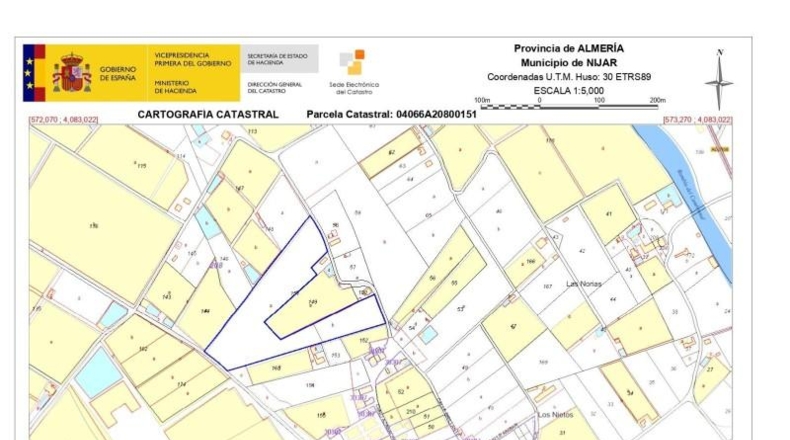Click parcel number 153 on map
790x440 pixels.
pos(336,355)
